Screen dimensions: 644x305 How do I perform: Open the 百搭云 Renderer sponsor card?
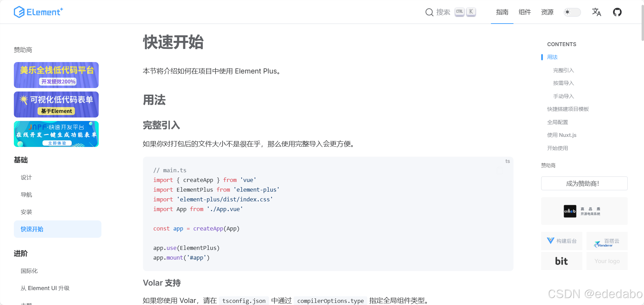(607, 241)
